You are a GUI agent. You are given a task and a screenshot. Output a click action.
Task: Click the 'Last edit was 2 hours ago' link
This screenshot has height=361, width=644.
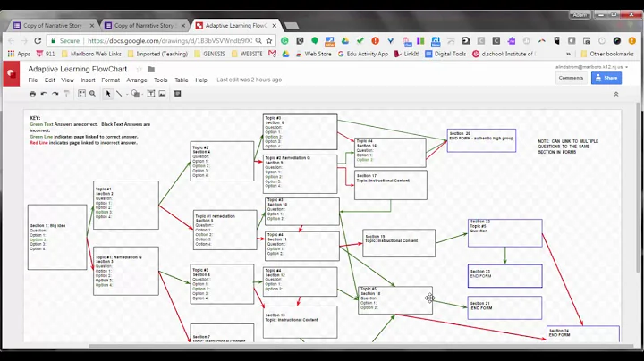(x=250, y=80)
